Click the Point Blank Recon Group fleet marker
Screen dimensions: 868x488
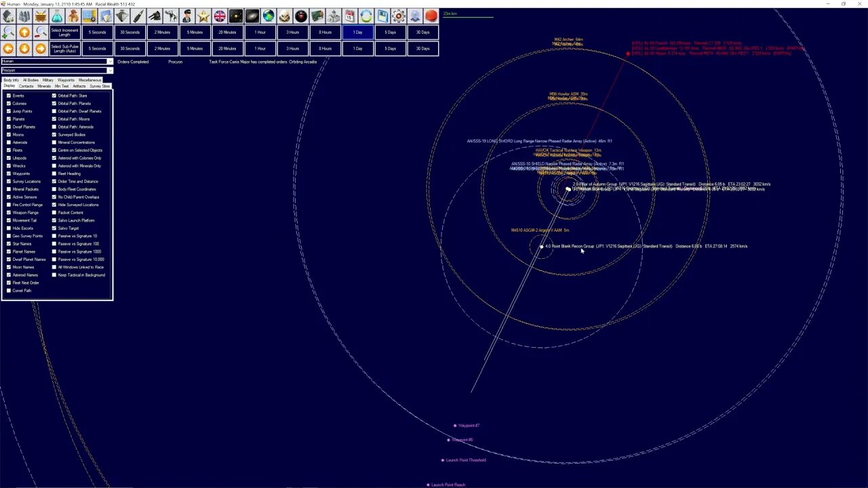[541, 247]
